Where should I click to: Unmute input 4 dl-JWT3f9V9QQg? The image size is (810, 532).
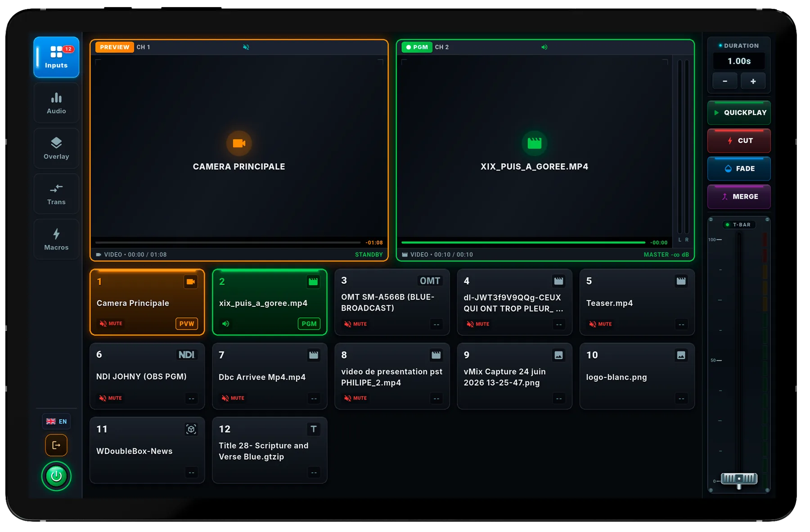coord(478,324)
